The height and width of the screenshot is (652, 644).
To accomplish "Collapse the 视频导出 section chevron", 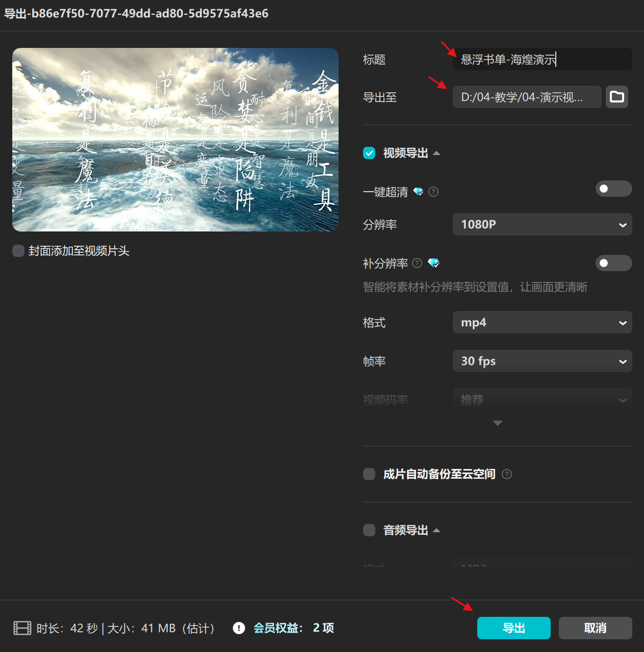I will pos(437,153).
